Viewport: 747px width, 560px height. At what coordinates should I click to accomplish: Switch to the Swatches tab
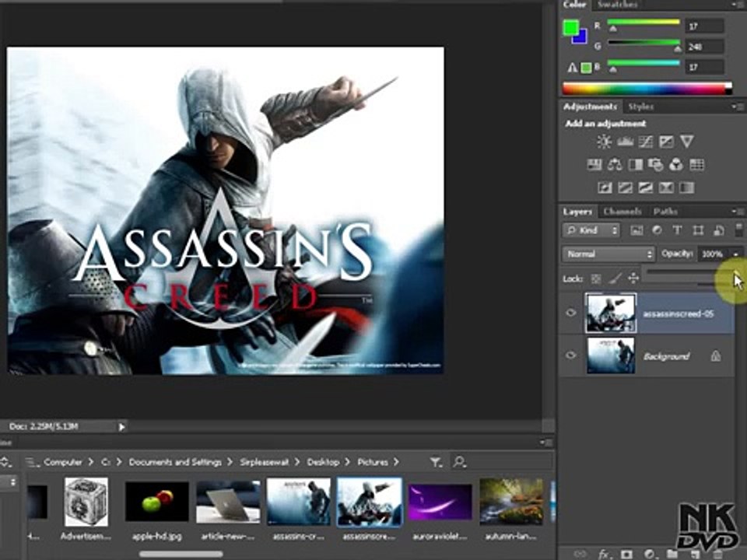[x=617, y=5]
